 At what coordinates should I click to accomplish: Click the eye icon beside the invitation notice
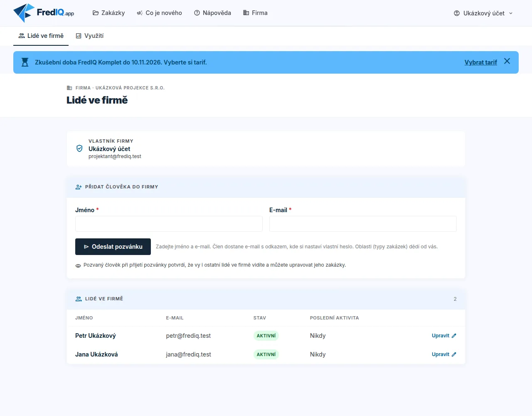point(78,265)
